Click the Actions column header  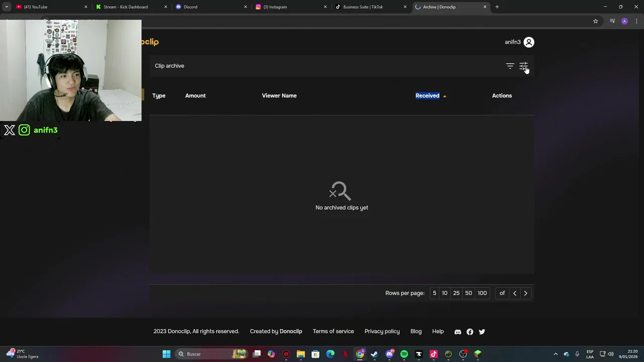(x=502, y=96)
